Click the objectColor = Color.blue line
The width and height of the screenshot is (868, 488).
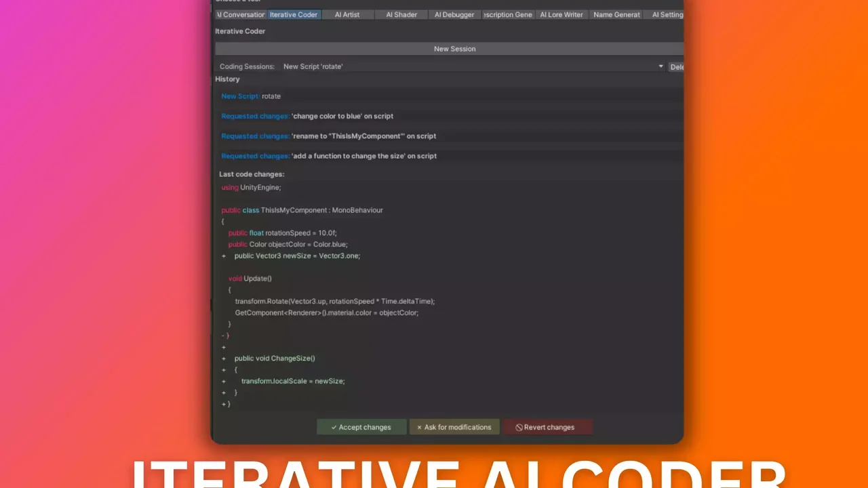288,244
